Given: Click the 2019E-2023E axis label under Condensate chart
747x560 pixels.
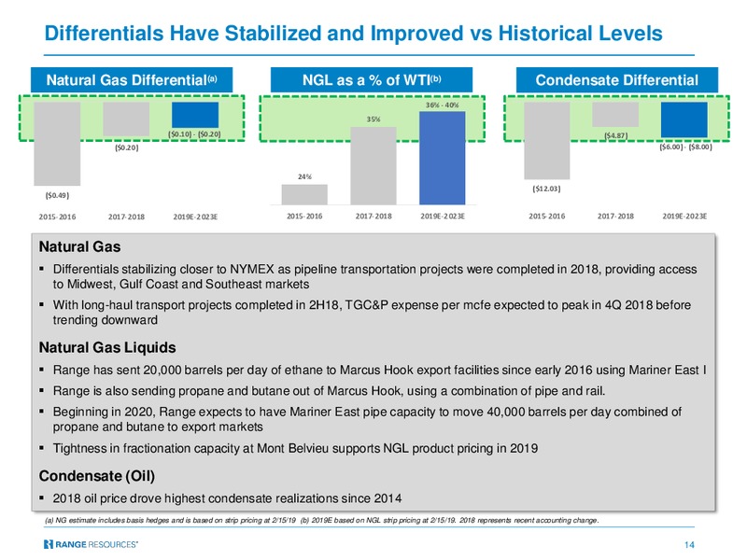Looking at the screenshot, I should click(684, 217).
